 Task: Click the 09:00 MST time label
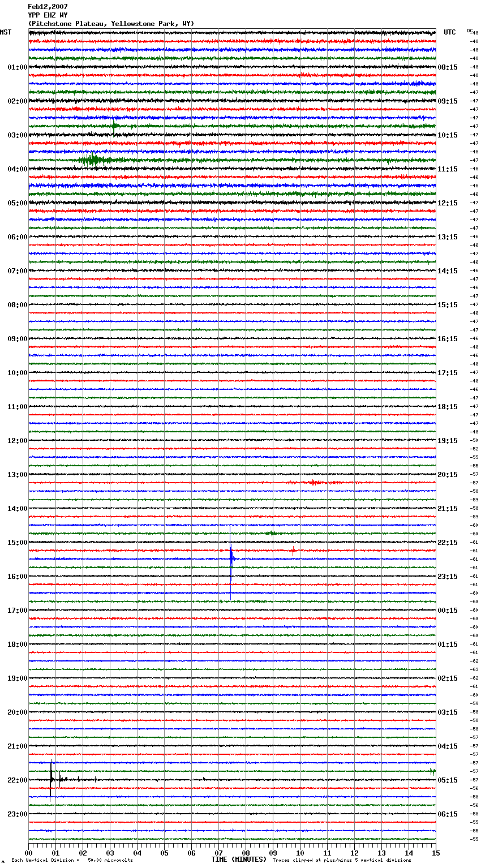(18, 339)
